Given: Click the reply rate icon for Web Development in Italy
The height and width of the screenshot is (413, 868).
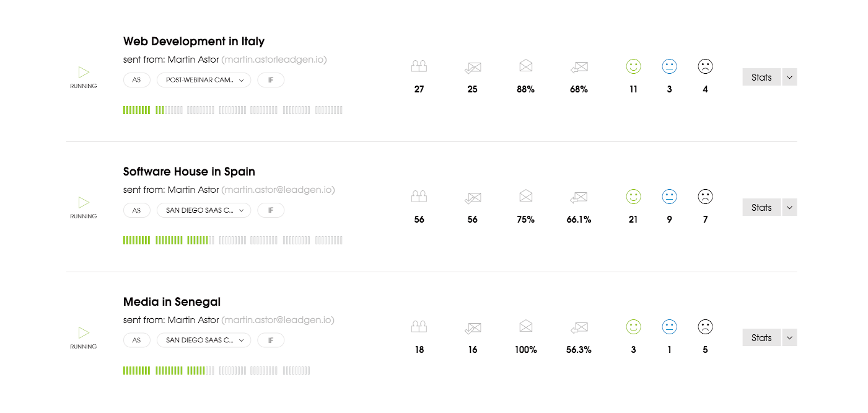Looking at the screenshot, I should (x=579, y=67).
